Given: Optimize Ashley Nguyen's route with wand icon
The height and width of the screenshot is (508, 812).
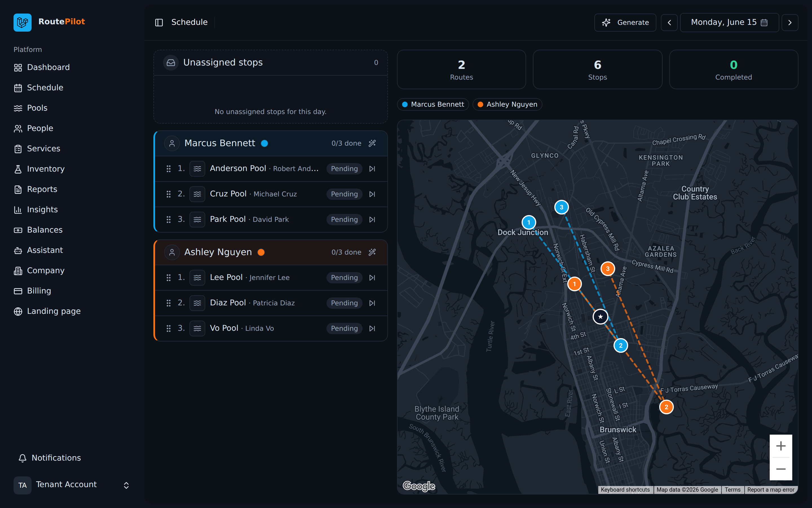Looking at the screenshot, I should tap(372, 252).
